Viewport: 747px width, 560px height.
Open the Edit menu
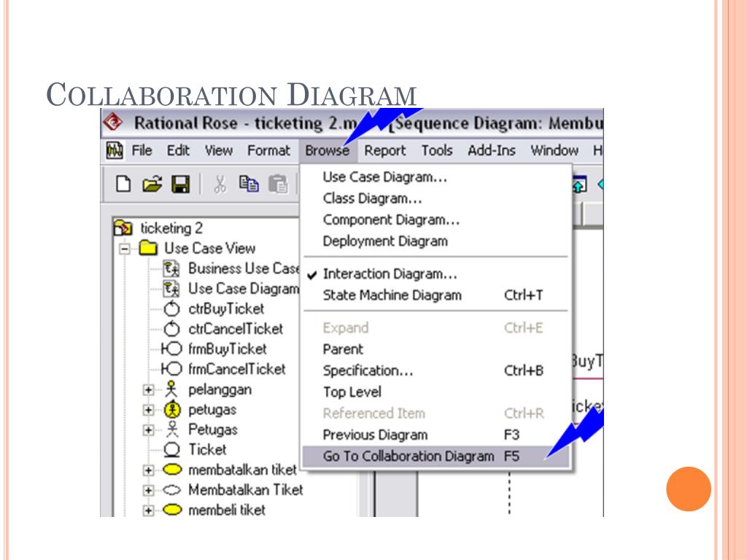tap(178, 150)
